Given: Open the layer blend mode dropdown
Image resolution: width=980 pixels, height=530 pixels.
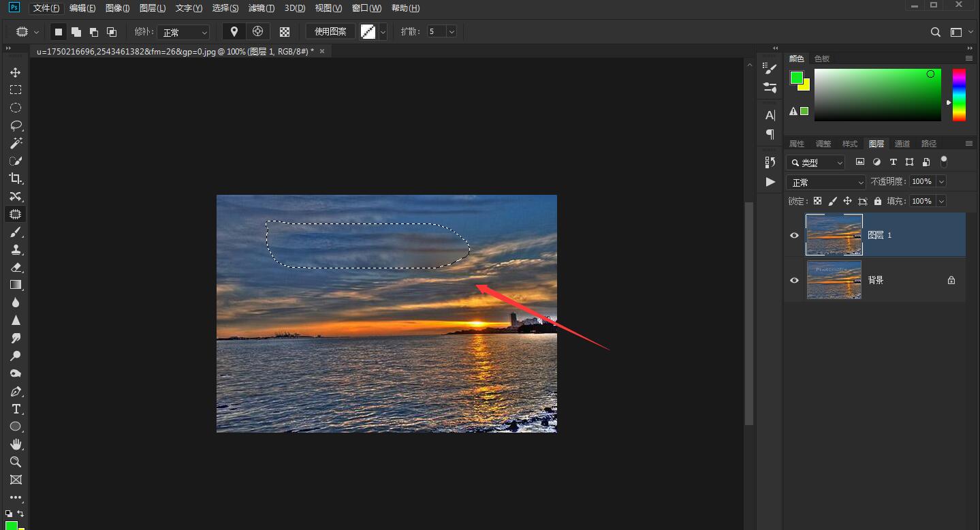Looking at the screenshot, I should click(x=825, y=183).
